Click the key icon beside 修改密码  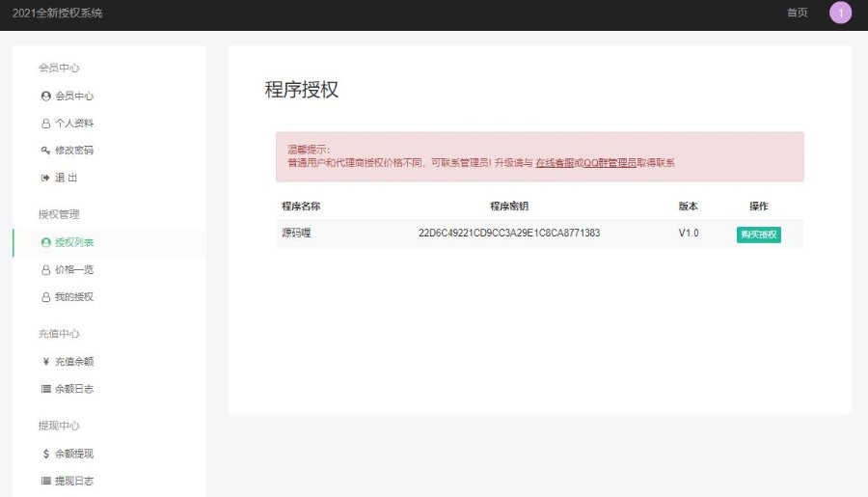45,151
